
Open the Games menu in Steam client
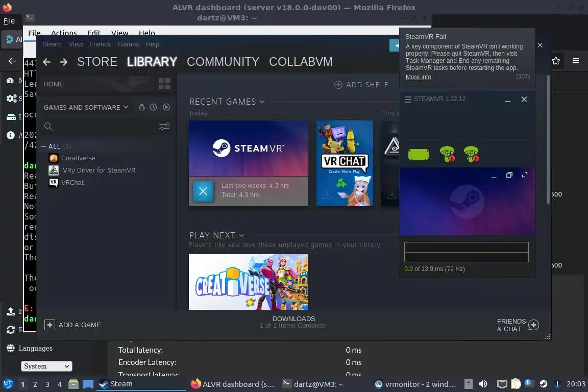coord(128,44)
